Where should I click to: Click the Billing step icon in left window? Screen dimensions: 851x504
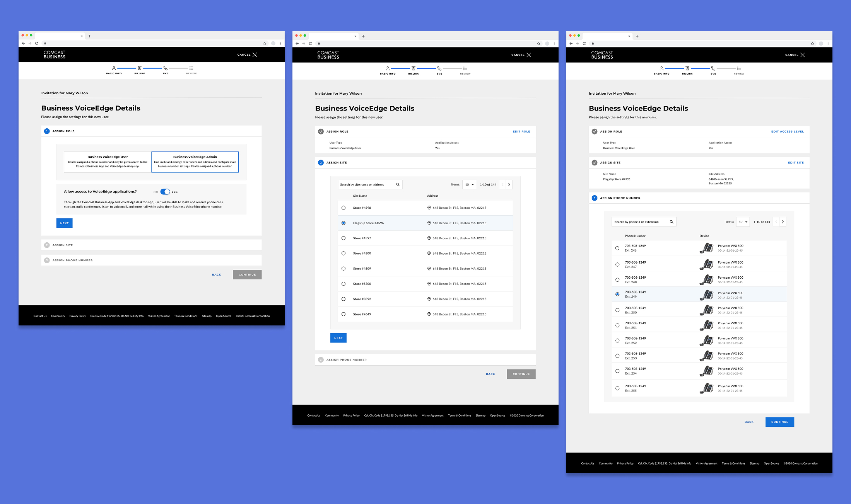140,68
